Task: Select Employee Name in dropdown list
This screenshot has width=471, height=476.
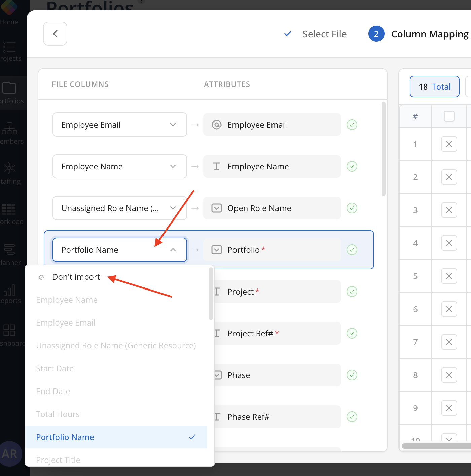Action: pos(116,300)
